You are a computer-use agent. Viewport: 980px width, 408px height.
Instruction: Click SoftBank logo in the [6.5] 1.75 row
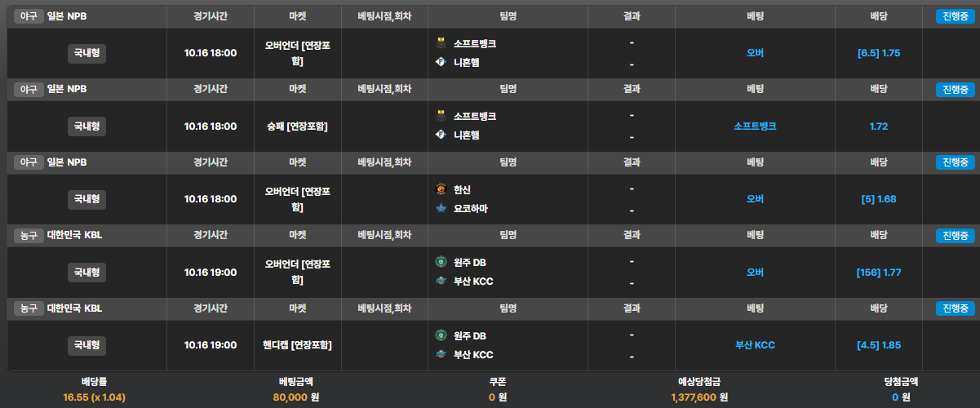click(441, 42)
